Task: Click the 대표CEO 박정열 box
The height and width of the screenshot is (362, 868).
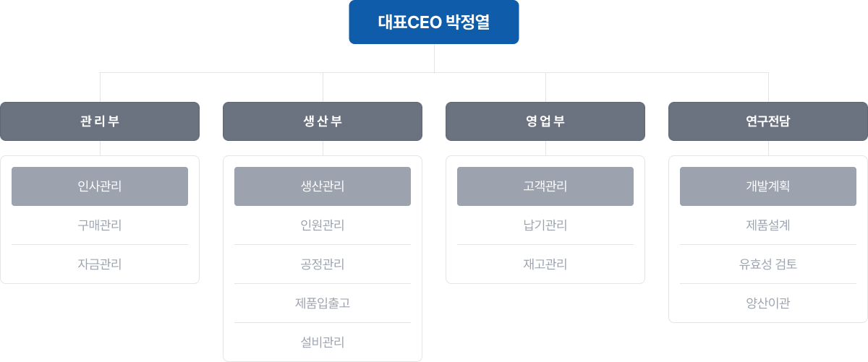Action: click(434, 22)
